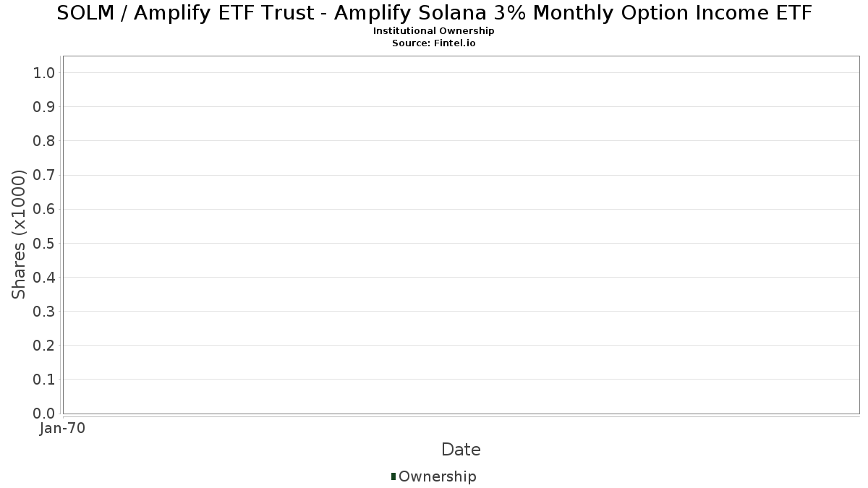Image resolution: width=868 pixels, height=488 pixels.
Task: Select the 0.6 y-axis tick label
Action: click(x=44, y=209)
